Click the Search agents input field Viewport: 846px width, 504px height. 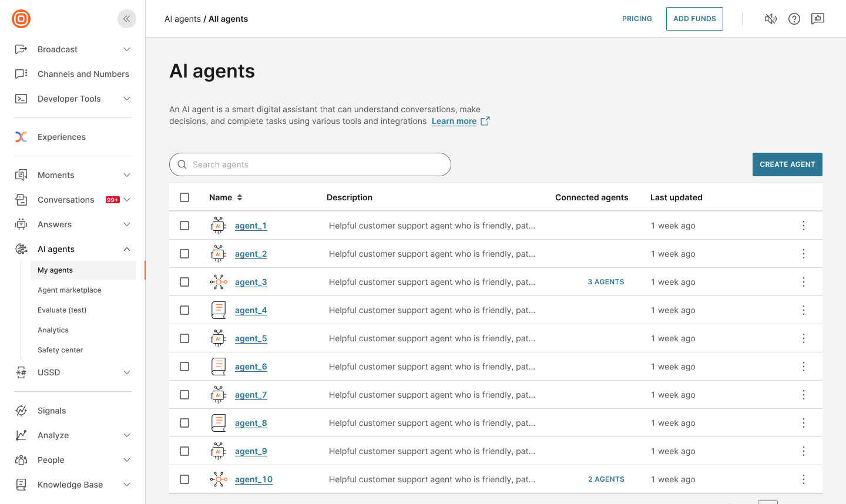pos(310,164)
